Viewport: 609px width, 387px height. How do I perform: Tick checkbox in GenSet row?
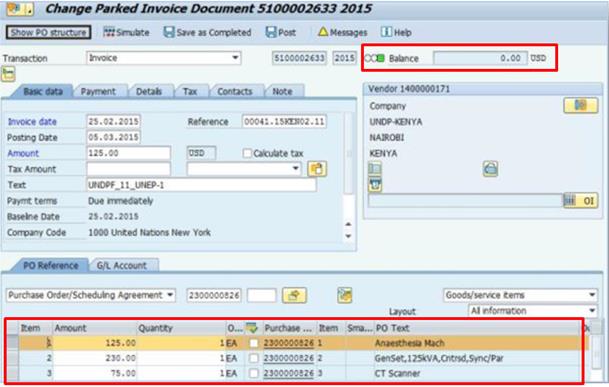(254, 358)
